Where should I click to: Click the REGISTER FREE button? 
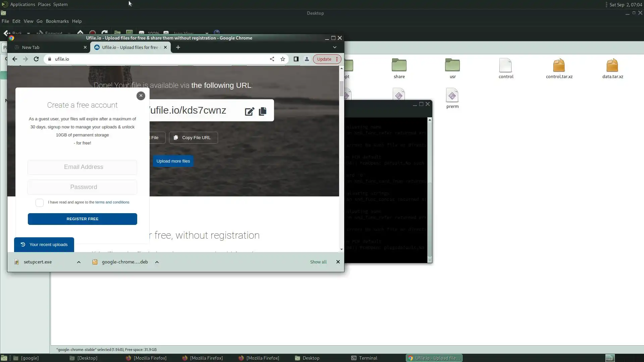point(83,219)
